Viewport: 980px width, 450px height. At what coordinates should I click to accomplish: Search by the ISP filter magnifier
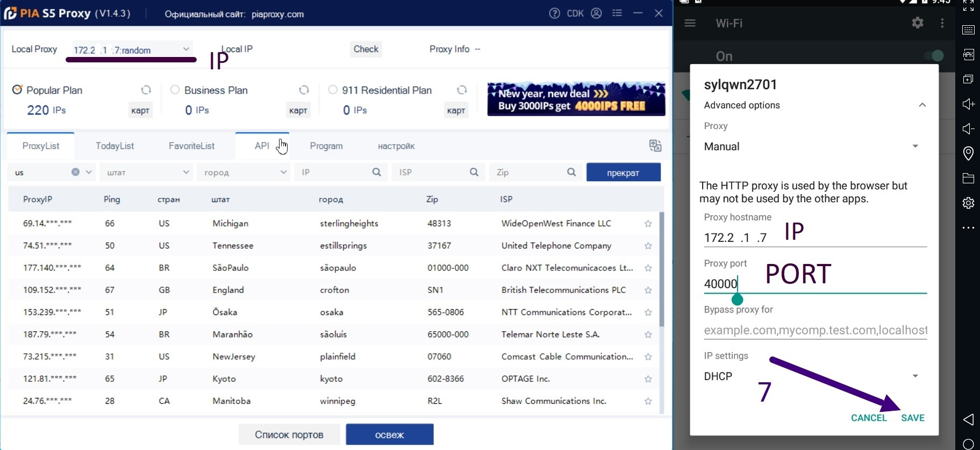(x=474, y=172)
